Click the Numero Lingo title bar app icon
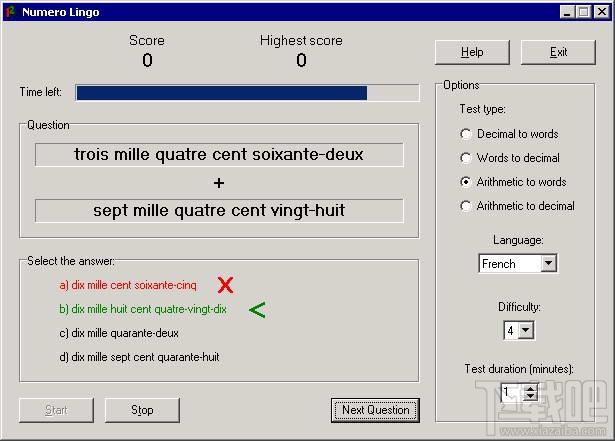Viewport: 615px width, 441px height. (11, 12)
